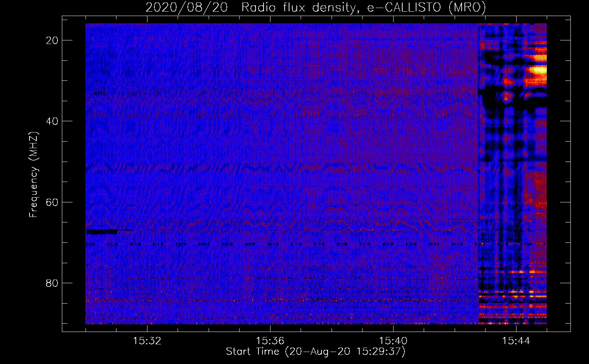Click the 80 frequency tick label
Image resolution: width=589 pixels, height=364 pixels.
(x=52, y=283)
